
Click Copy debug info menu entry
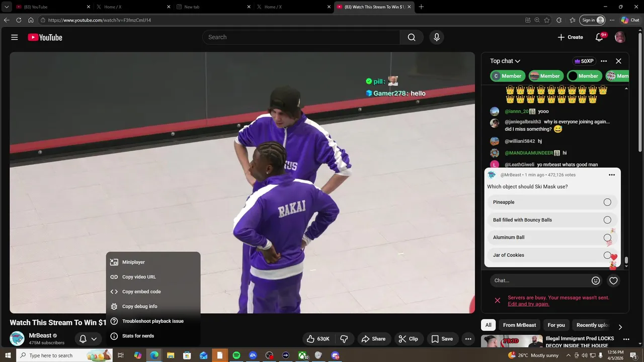(x=153, y=306)
